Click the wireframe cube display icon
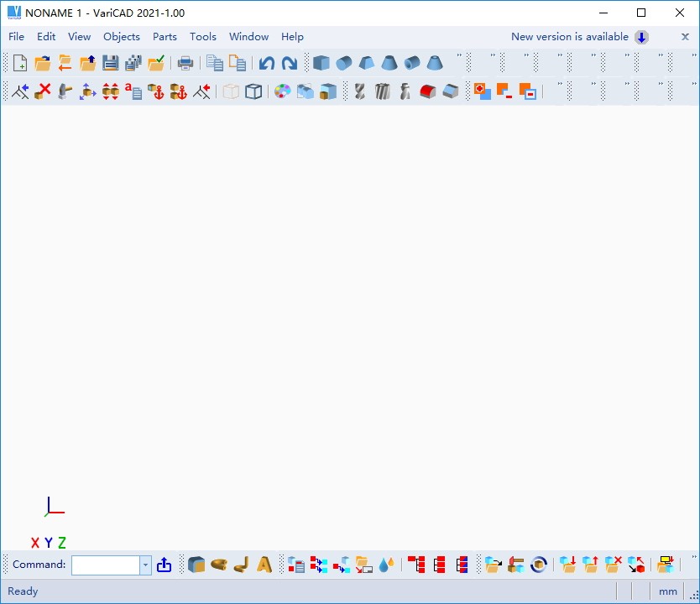Screen dimensions: 700x604 (x=253, y=91)
